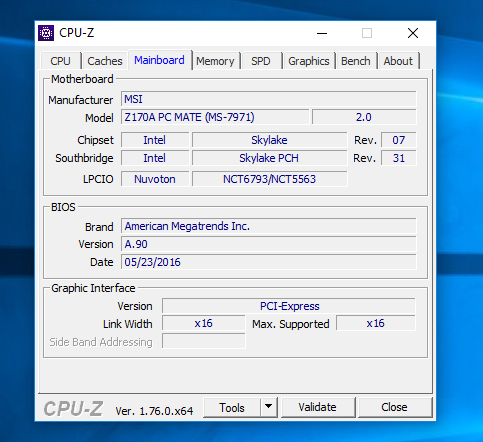Click the Close button at bottom
Image resolution: width=483 pixels, height=442 pixels.
394,407
